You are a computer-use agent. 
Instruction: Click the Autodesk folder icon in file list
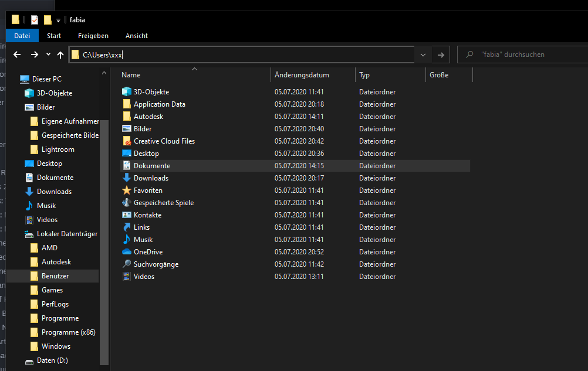click(x=127, y=116)
